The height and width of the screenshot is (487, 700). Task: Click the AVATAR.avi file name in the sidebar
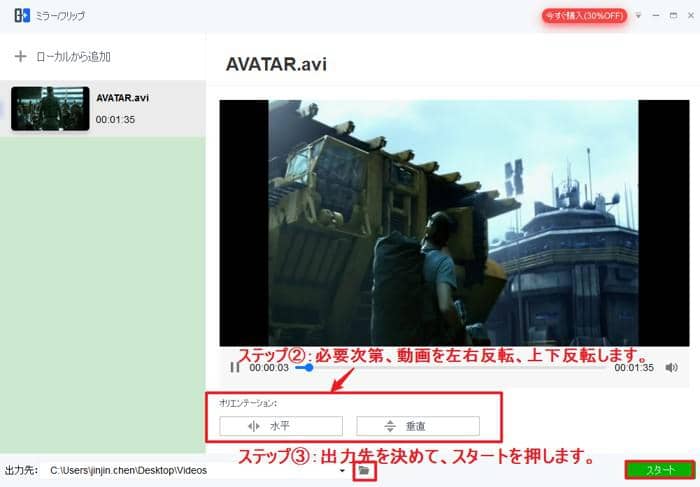(122, 98)
